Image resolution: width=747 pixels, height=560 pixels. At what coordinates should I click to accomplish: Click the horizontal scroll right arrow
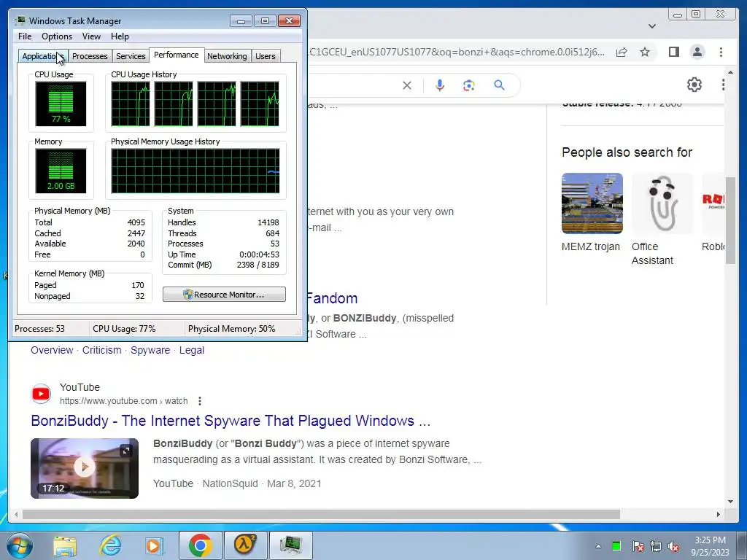pyautogui.click(x=719, y=514)
